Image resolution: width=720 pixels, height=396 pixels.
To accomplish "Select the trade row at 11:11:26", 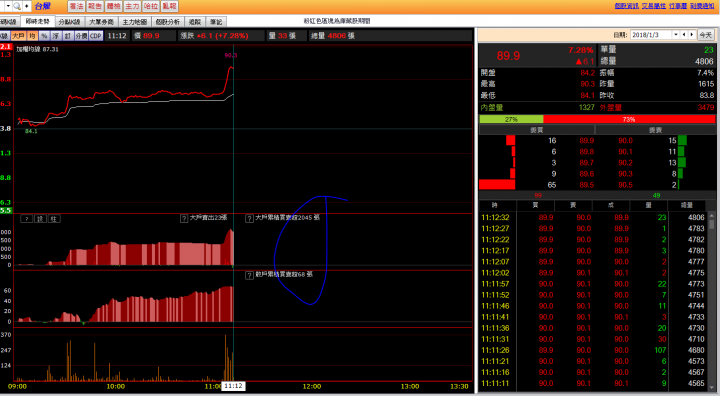I will pyautogui.click(x=593, y=350).
